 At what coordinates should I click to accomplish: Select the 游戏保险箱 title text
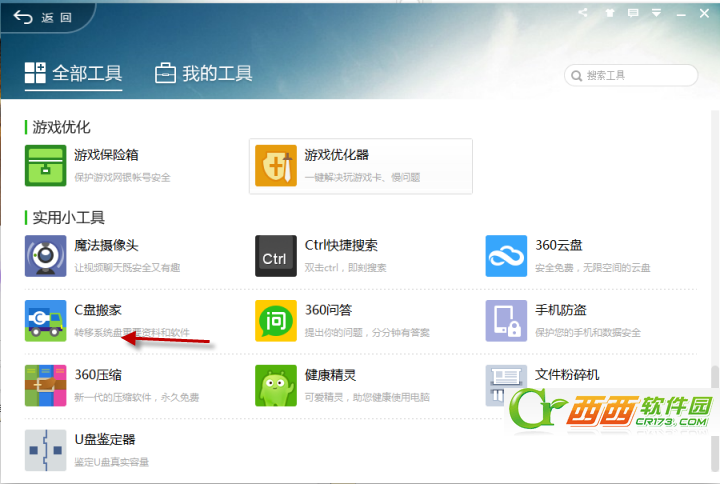(107, 155)
